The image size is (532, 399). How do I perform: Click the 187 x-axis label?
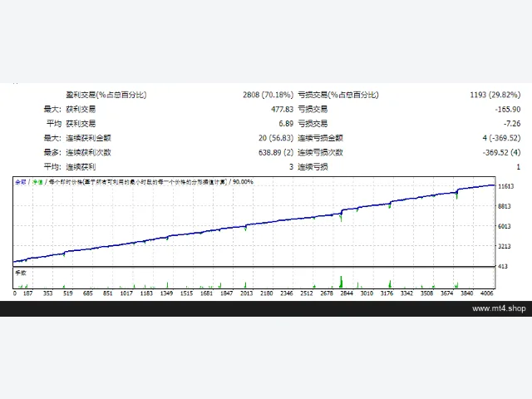point(27,293)
